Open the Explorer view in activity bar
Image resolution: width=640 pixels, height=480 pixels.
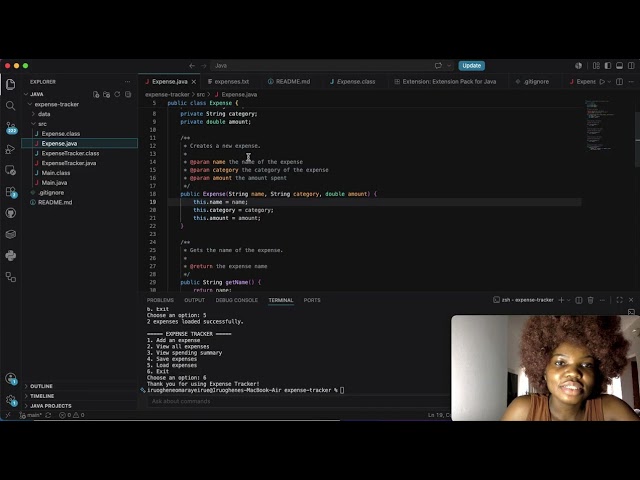[11, 84]
